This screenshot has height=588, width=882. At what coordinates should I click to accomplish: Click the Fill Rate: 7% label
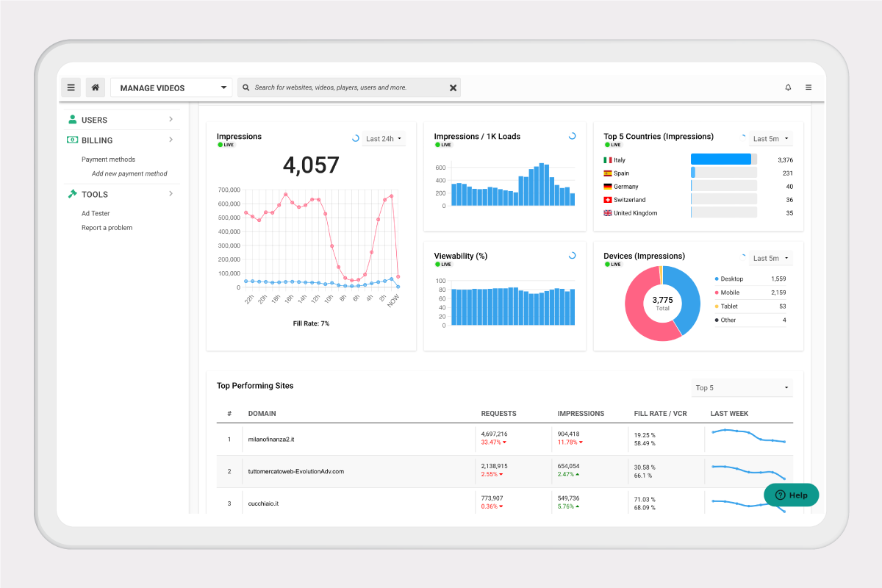click(x=311, y=323)
